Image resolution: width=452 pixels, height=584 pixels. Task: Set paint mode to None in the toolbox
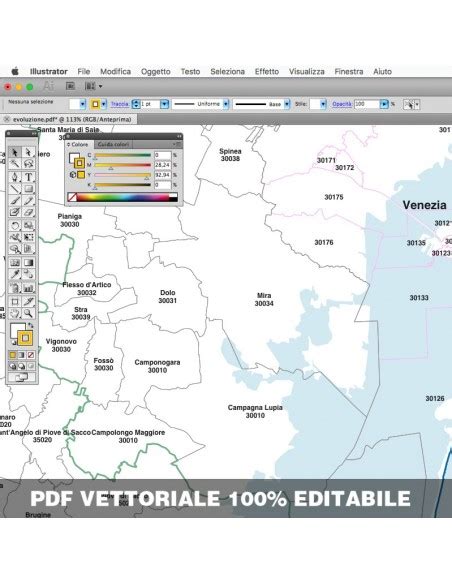click(x=31, y=355)
